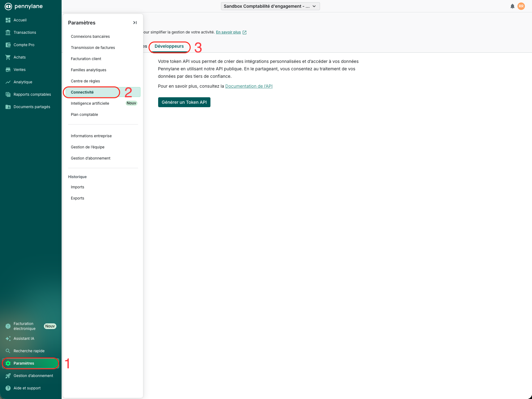The image size is (532, 399).
Task: Open Rapports comptables label in sidebar
Action: pyautogui.click(x=32, y=94)
